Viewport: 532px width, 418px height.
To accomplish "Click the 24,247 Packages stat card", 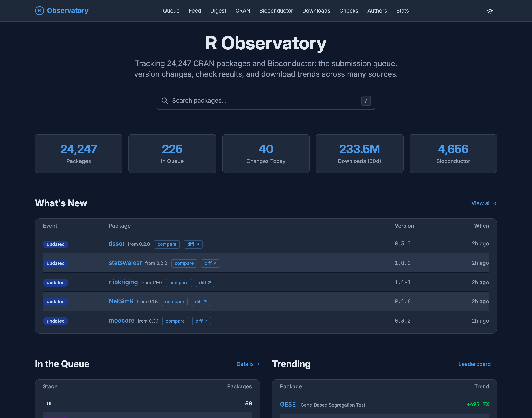I will click(x=78, y=154).
